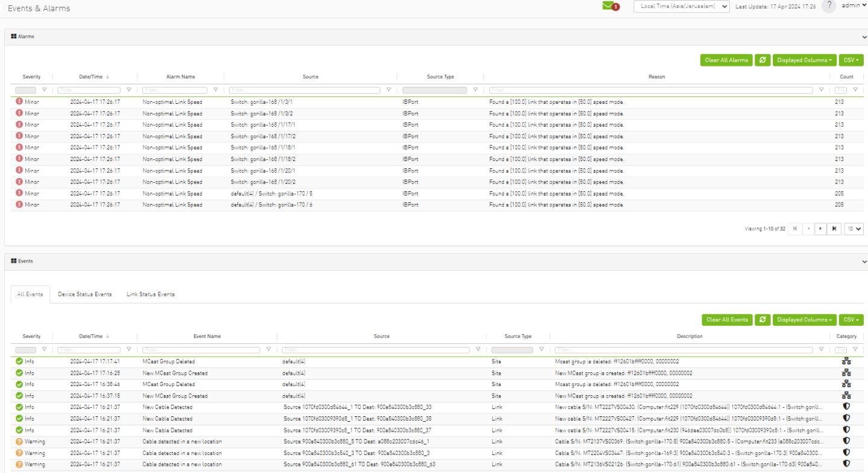Switch to Device Status Events tab
Viewport: 868px width, 473px height.
point(84,294)
